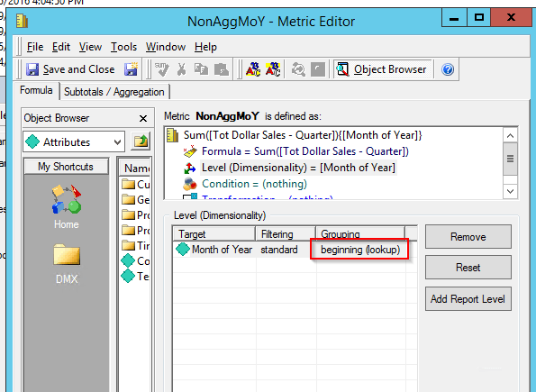Click the go up folder icon
The image size is (536, 392).
pos(141,141)
